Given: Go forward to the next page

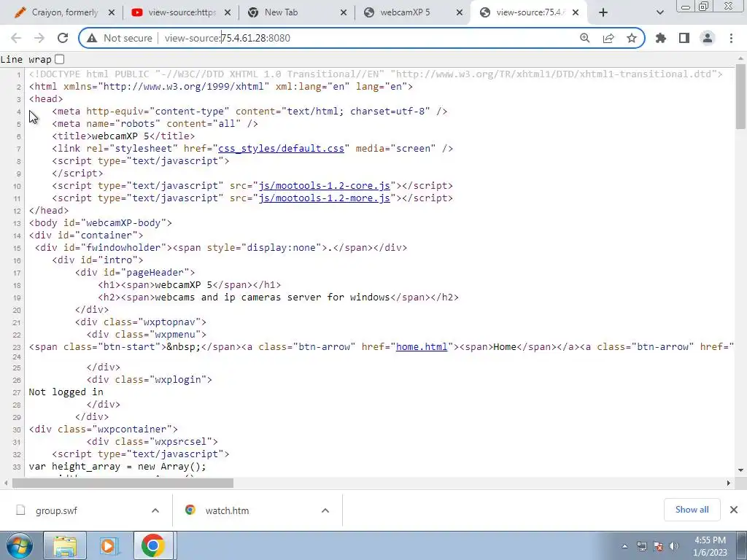Looking at the screenshot, I should pos(39,38).
